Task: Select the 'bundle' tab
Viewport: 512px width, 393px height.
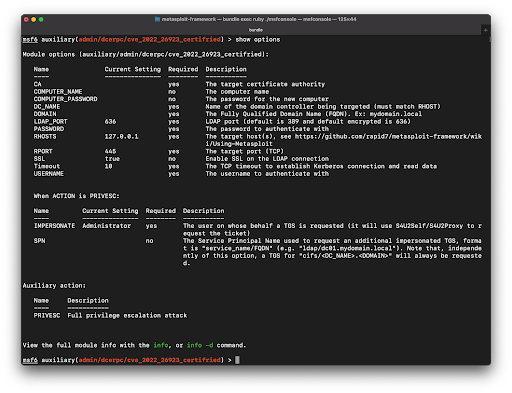Action: click(x=256, y=30)
